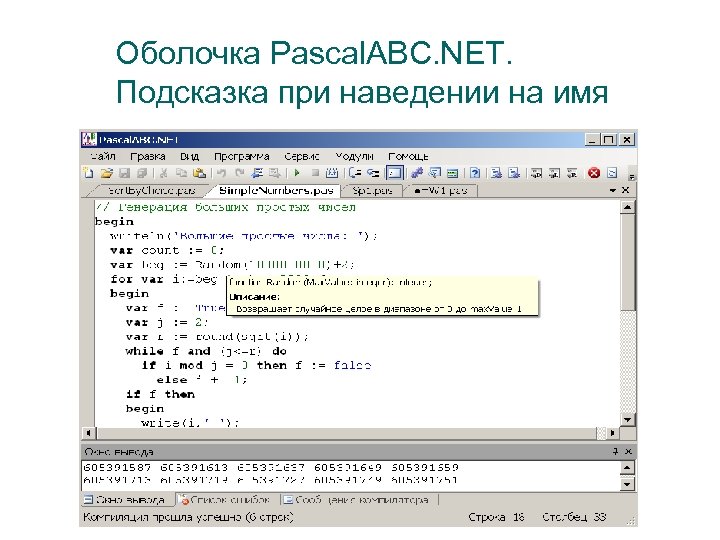Click the 'Столбец 33' status entry

574,517
